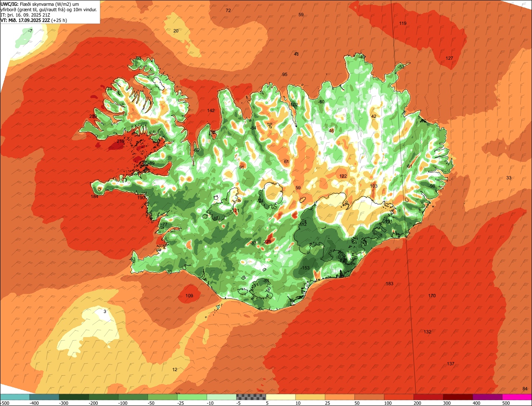Click the map value 98 near the east coast
This screenshot has height=406, width=532.
(x=432, y=186)
